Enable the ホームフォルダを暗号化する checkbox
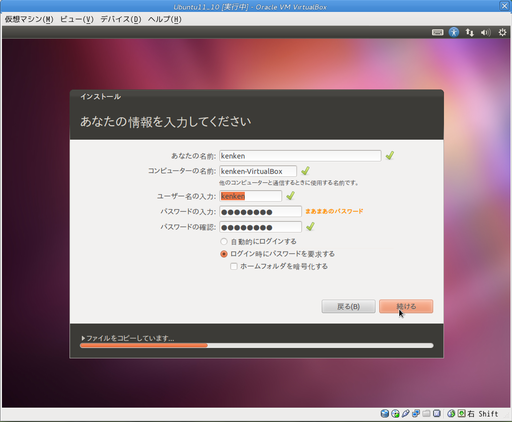 pos(234,266)
